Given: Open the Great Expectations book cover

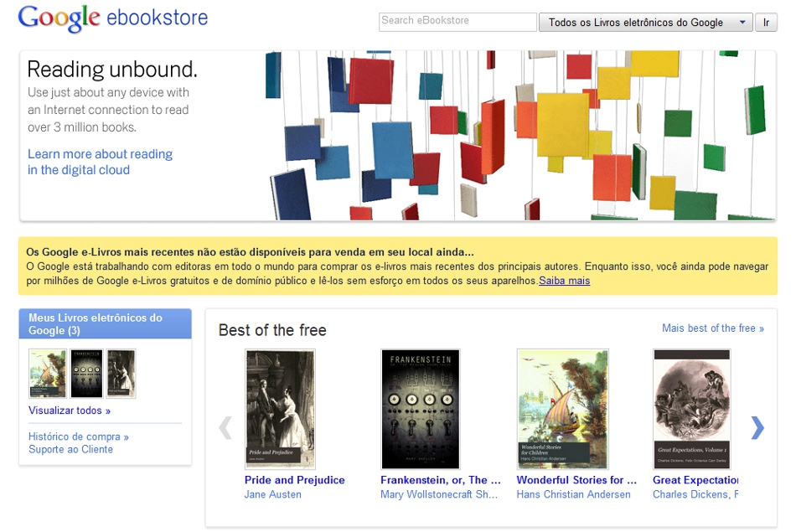Looking at the screenshot, I should click(691, 409).
